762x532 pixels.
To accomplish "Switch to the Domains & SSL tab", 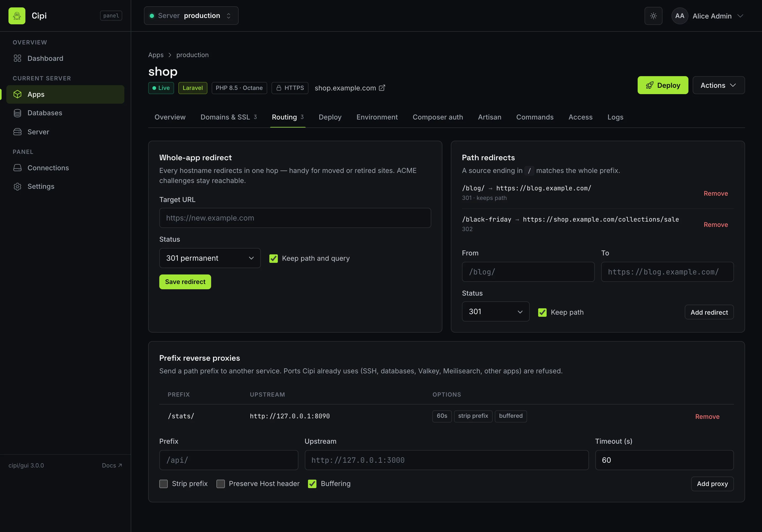I will pyautogui.click(x=228, y=117).
